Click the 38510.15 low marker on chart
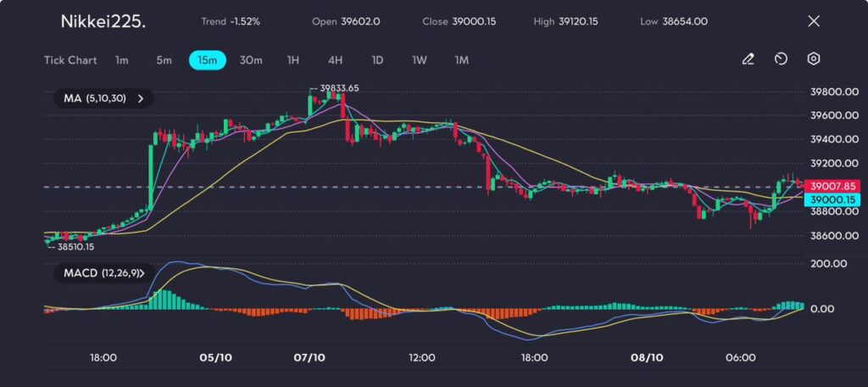Image resolution: width=868 pixels, height=387 pixels. pos(75,247)
